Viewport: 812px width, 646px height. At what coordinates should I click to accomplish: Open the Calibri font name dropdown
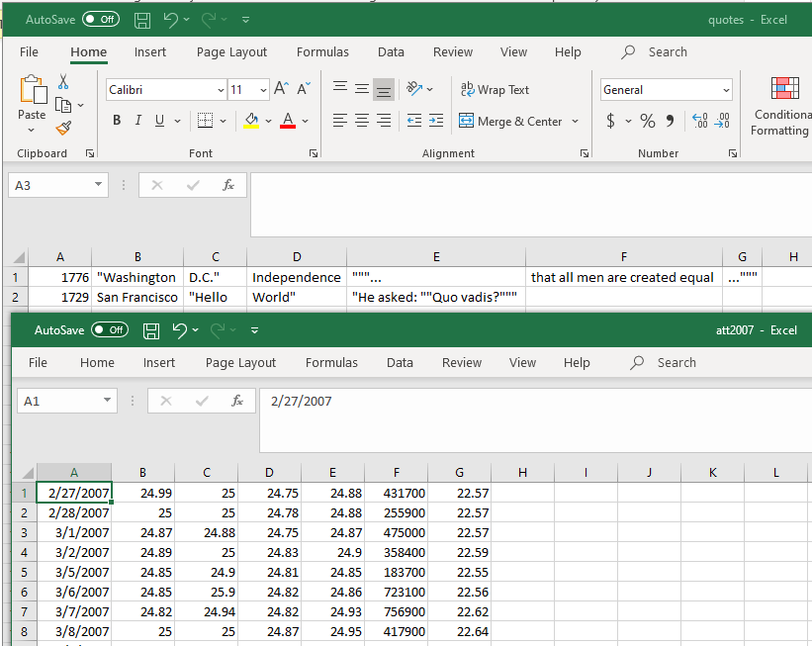point(220,90)
